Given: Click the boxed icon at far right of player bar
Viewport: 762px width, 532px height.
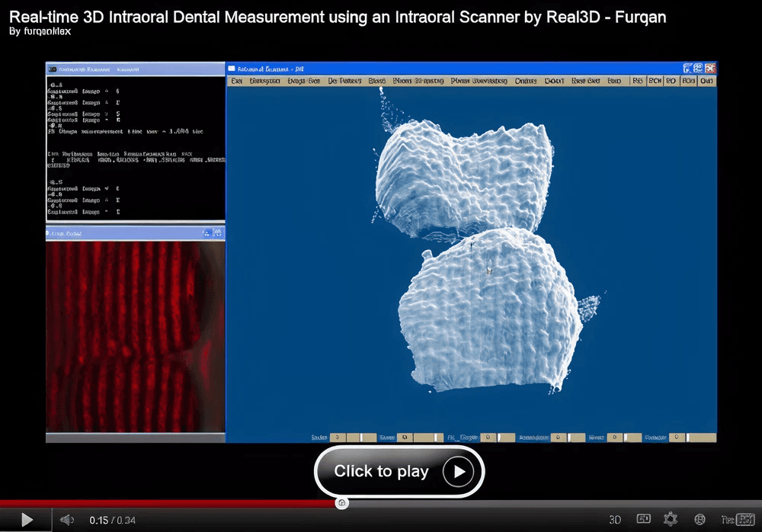Looking at the screenshot, I should pyautogui.click(x=745, y=519).
